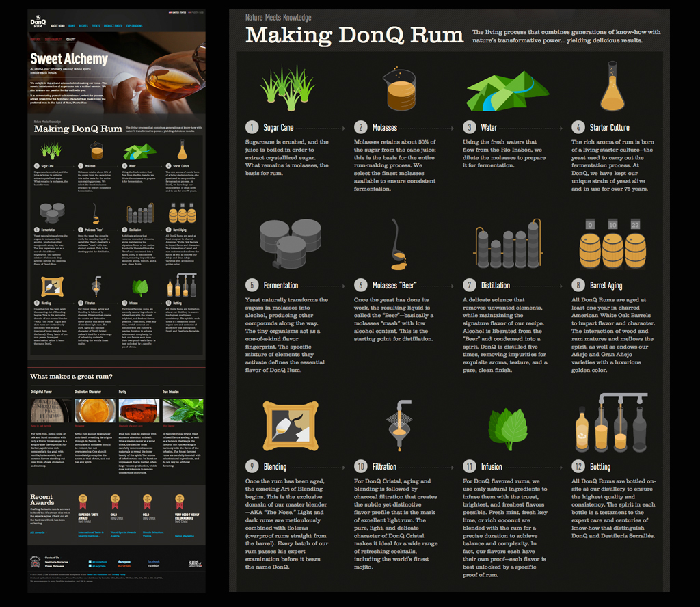Click the United States flag icon
Viewport: 700px width, 607px height.
point(170,12)
